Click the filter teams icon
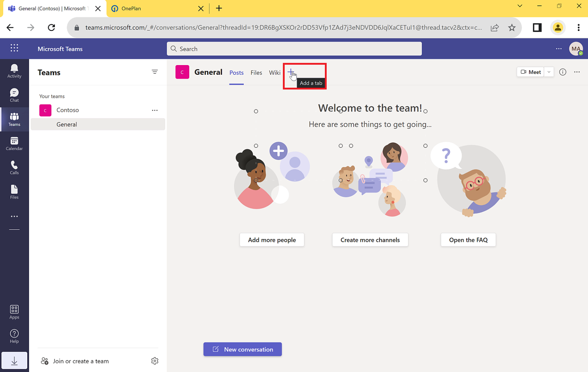The height and width of the screenshot is (372, 588). click(x=155, y=72)
